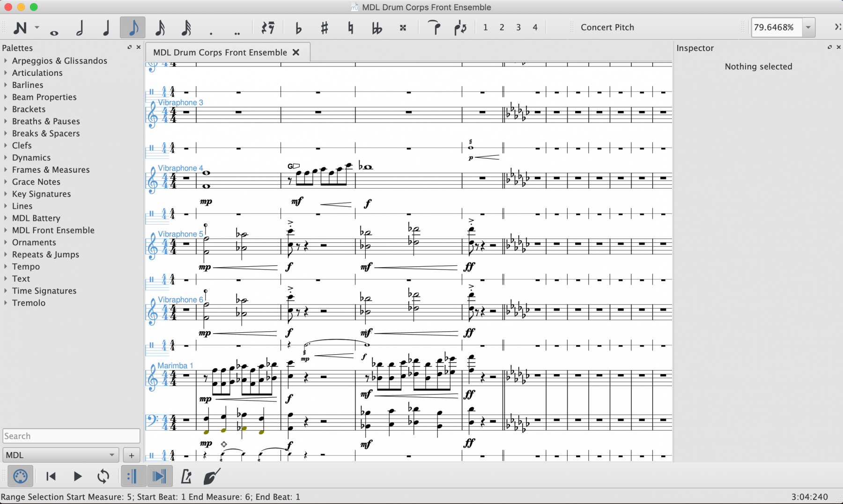Viewport: 843px width, 504px height.
Task: Toggle play repeats button
Action: click(133, 476)
